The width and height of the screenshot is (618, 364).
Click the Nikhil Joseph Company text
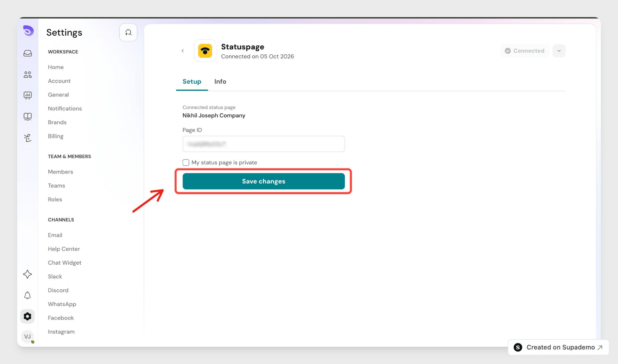214,116
